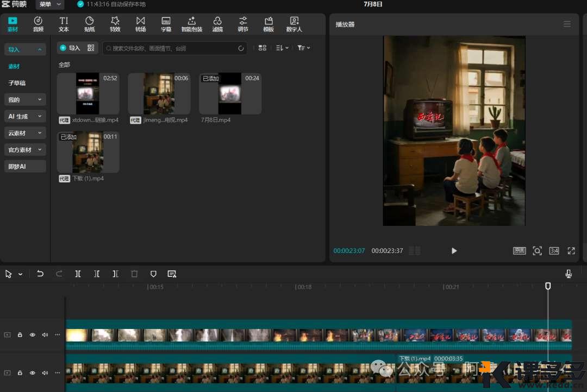Toggle lower track cover icon
The image size is (587, 392).
[x=8, y=373]
